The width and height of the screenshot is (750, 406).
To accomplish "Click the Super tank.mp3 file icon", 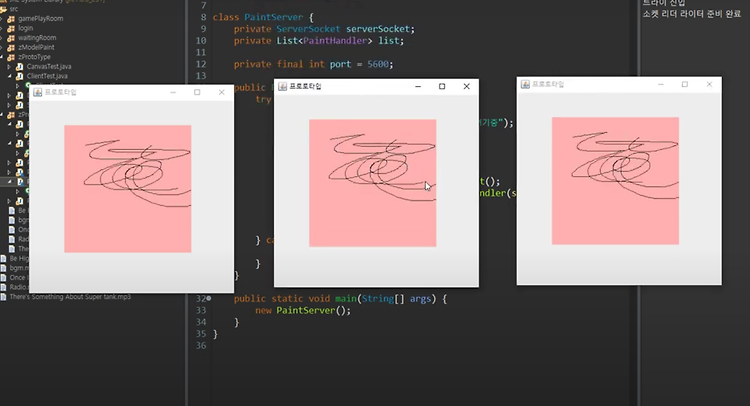I will [x=4, y=297].
